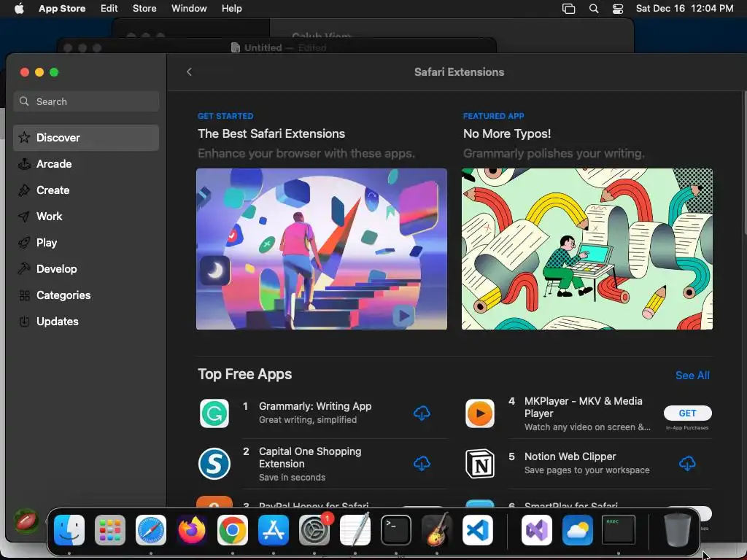Screen dimensions: 747x560
Task: Click the Stage Manager menu bar icon
Action: pyautogui.click(x=568, y=9)
